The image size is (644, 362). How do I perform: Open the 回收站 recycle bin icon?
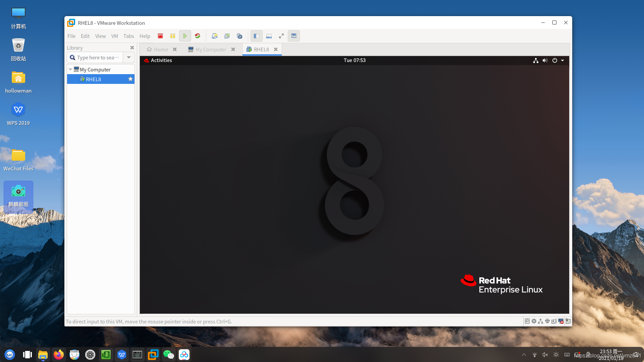(18, 50)
